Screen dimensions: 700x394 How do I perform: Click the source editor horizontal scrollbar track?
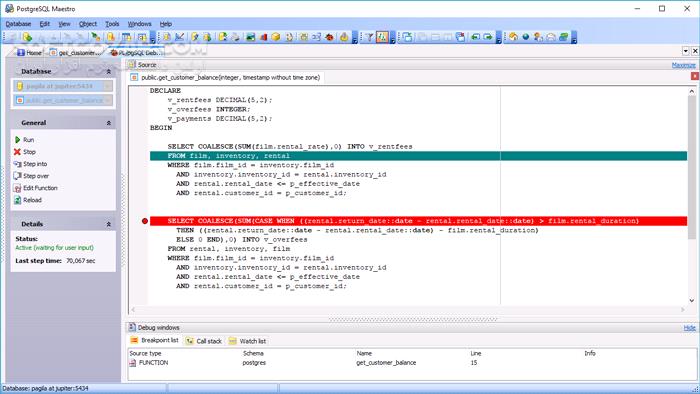point(408,309)
